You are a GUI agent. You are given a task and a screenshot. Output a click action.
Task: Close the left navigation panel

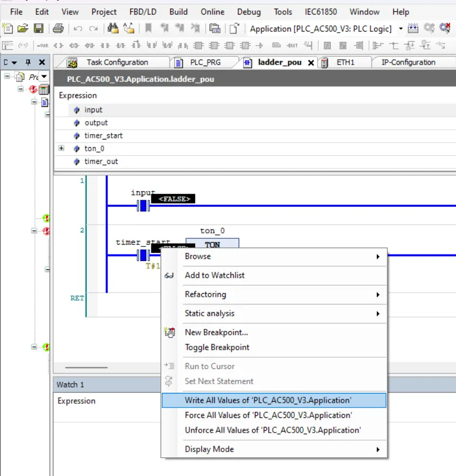(x=42, y=62)
